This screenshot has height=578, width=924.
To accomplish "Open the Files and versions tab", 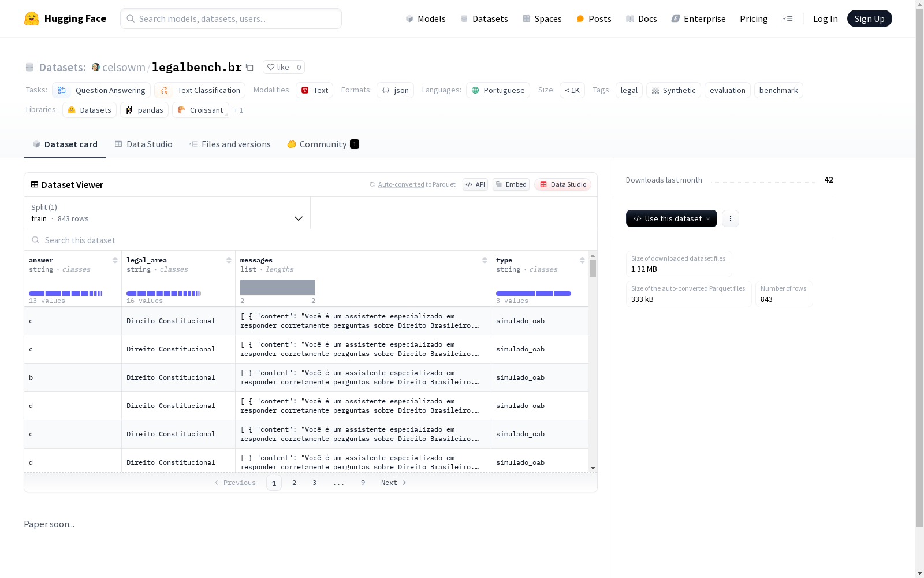I will click(x=230, y=144).
